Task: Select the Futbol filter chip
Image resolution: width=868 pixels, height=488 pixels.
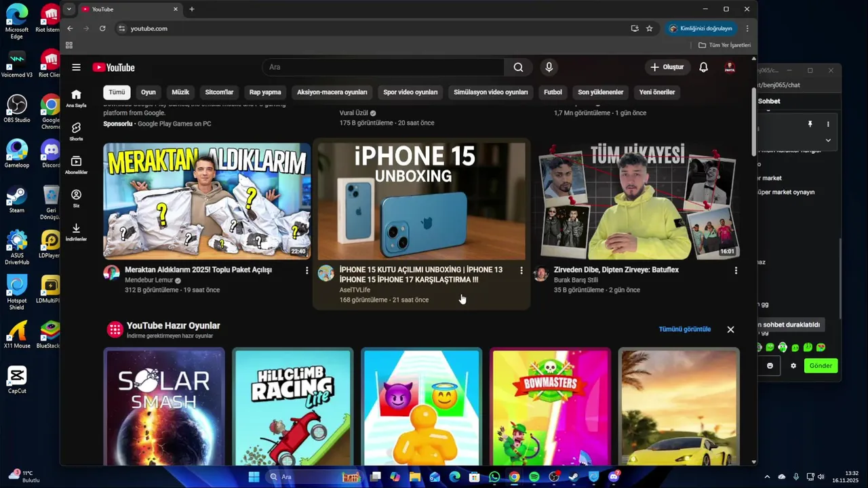Action: pos(553,92)
